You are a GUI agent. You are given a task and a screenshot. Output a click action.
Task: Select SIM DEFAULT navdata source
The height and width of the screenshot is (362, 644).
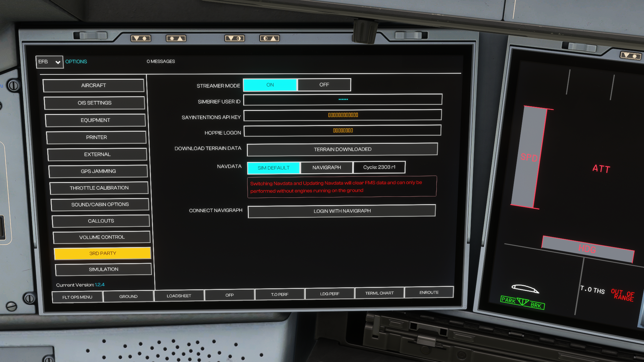273,168
